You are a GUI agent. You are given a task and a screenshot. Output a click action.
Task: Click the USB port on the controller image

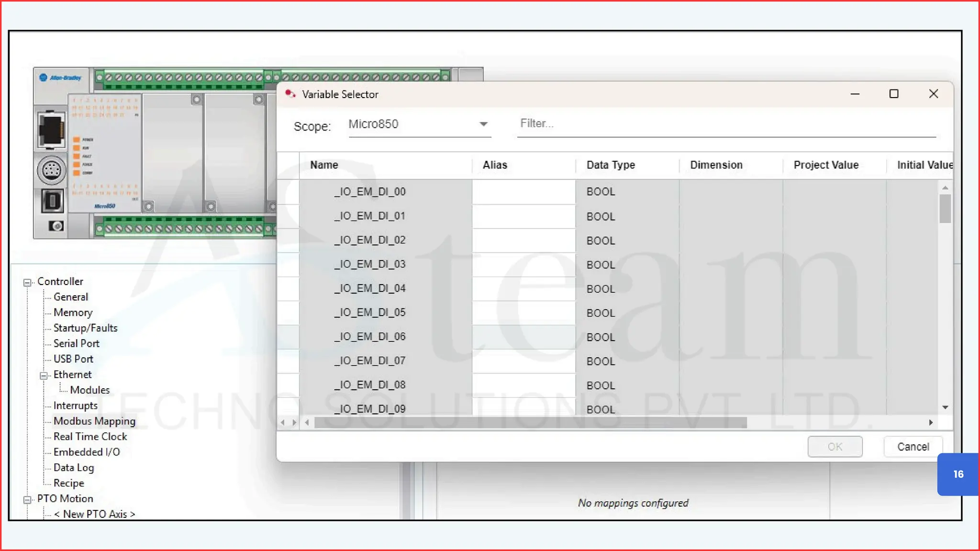[x=52, y=200]
